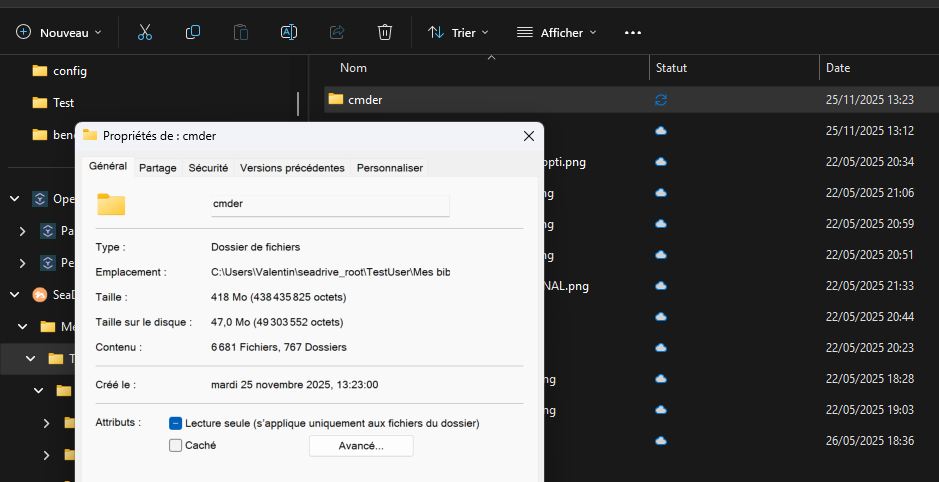
Task: Toggle the Lecture seule checkbox
Action: click(176, 423)
